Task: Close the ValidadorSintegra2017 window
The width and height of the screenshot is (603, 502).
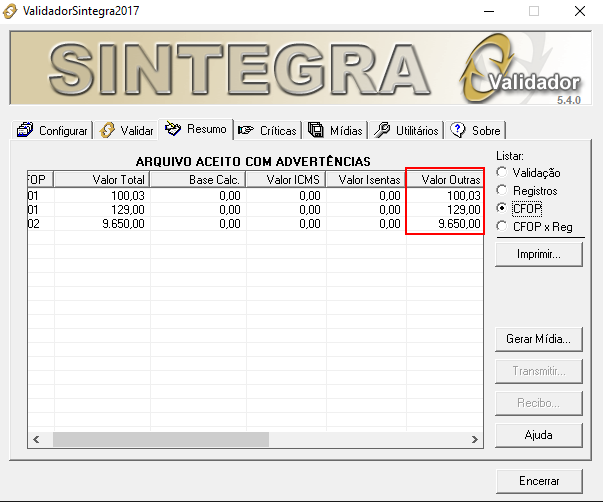Action: pyautogui.click(x=580, y=11)
